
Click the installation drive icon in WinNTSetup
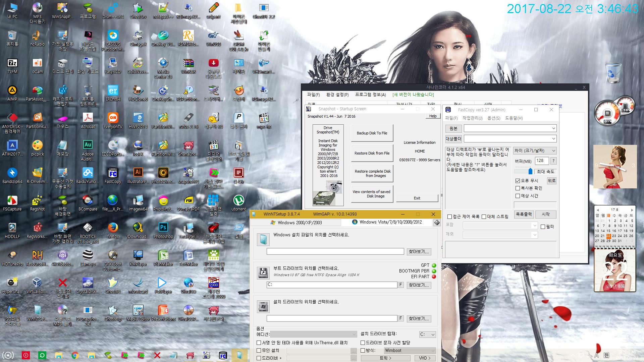(x=263, y=306)
